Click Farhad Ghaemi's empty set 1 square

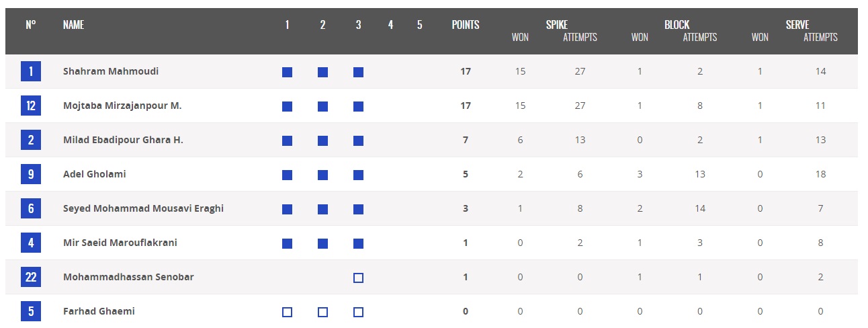tap(287, 312)
